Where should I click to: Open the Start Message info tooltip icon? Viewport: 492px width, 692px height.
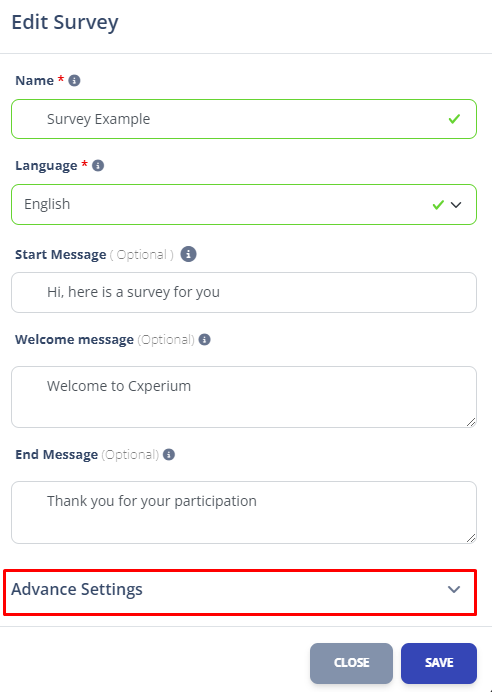coord(188,254)
